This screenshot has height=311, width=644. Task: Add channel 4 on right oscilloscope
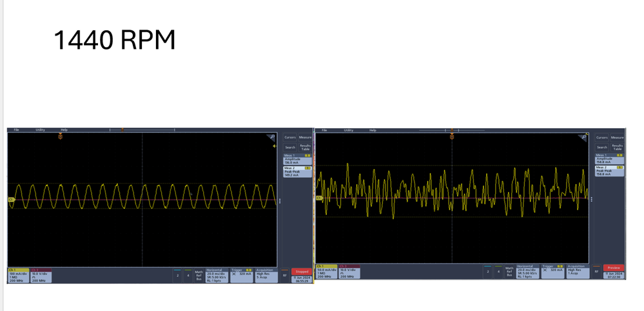(x=498, y=272)
